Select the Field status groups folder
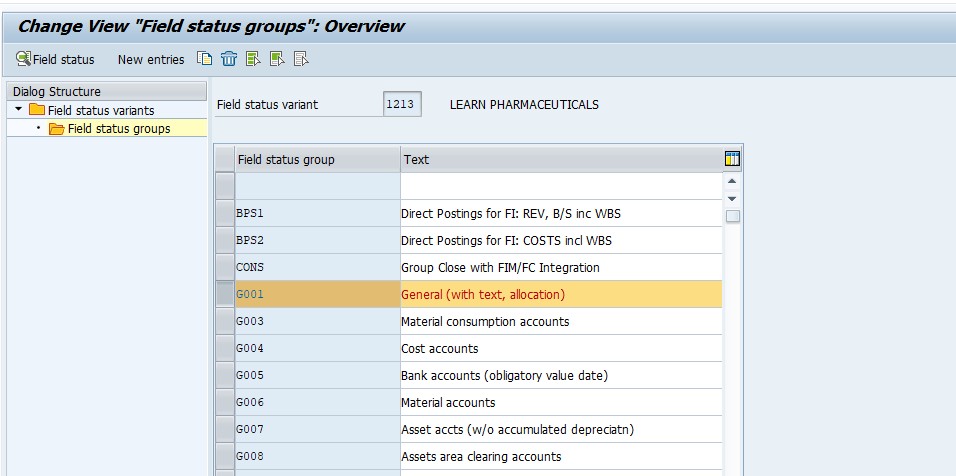The height and width of the screenshot is (476, 956). tap(119, 129)
